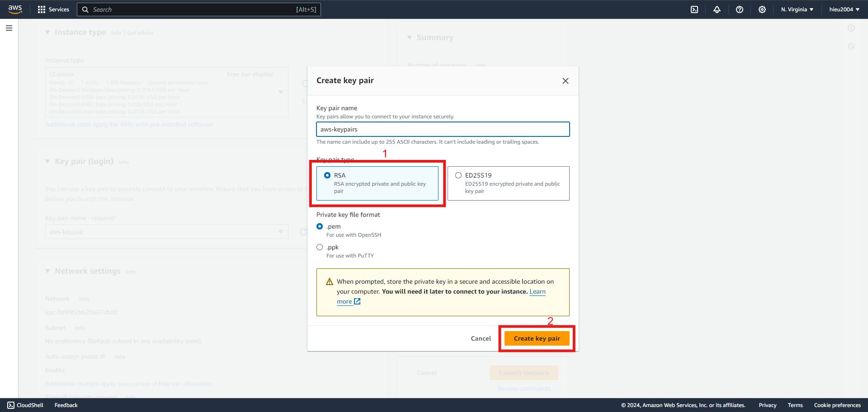Image resolution: width=868 pixels, height=412 pixels.
Task: Open the settings gear in the top bar
Action: [762, 9]
